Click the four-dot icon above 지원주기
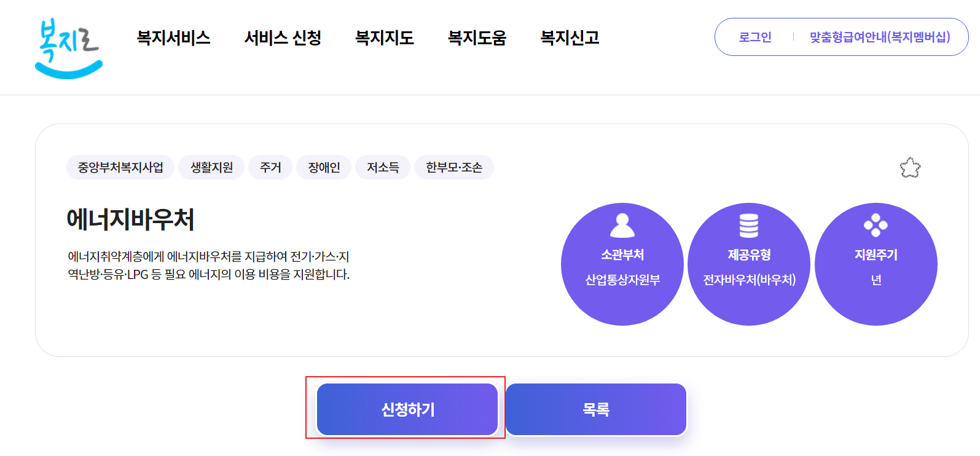This screenshot has width=980, height=456. coord(876,226)
